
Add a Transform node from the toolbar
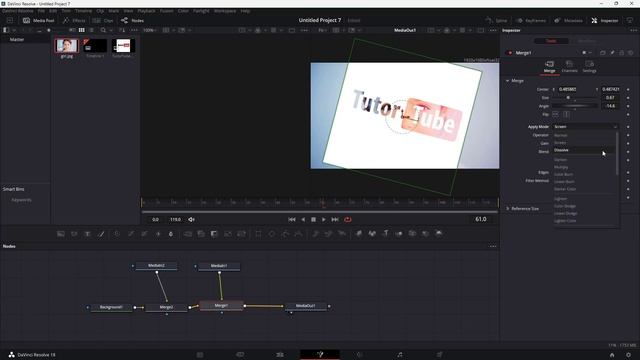pyautogui.click(x=241, y=234)
